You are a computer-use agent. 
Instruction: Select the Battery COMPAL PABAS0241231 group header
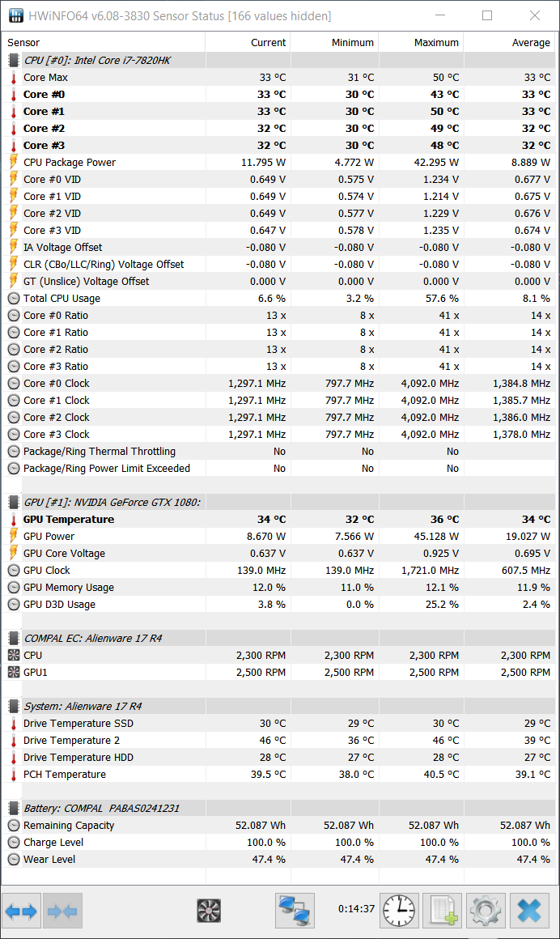click(x=101, y=808)
